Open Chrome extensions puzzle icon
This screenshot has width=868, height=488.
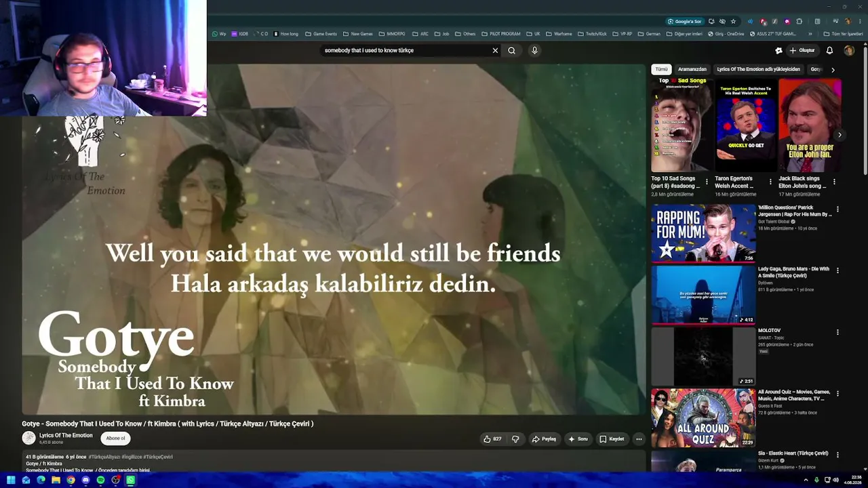click(x=800, y=21)
